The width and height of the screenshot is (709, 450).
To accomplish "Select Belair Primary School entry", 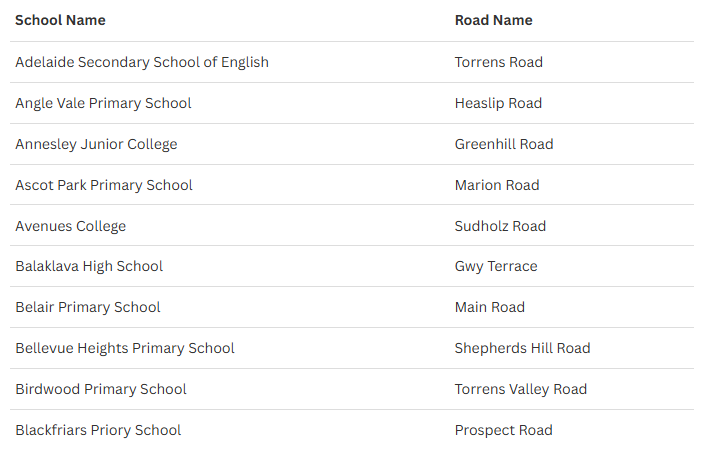I will click(88, 307).
